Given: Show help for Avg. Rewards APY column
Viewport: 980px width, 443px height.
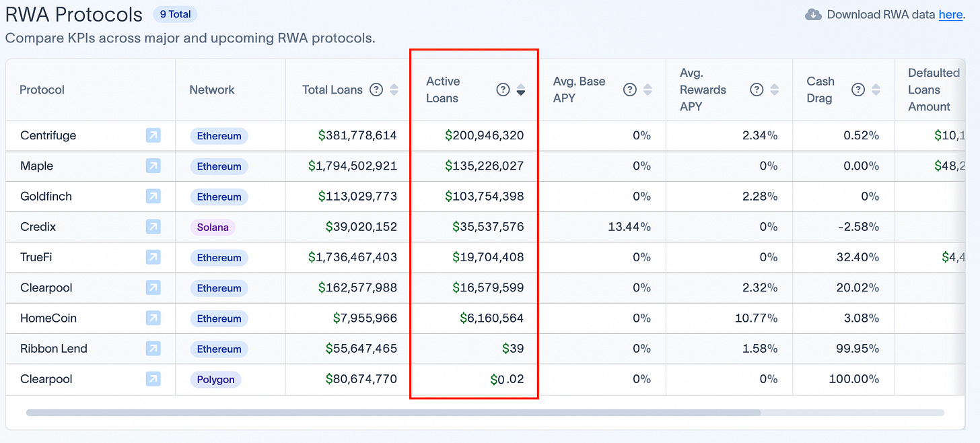Looking at the screenshot, I should (x=757, y=90).
